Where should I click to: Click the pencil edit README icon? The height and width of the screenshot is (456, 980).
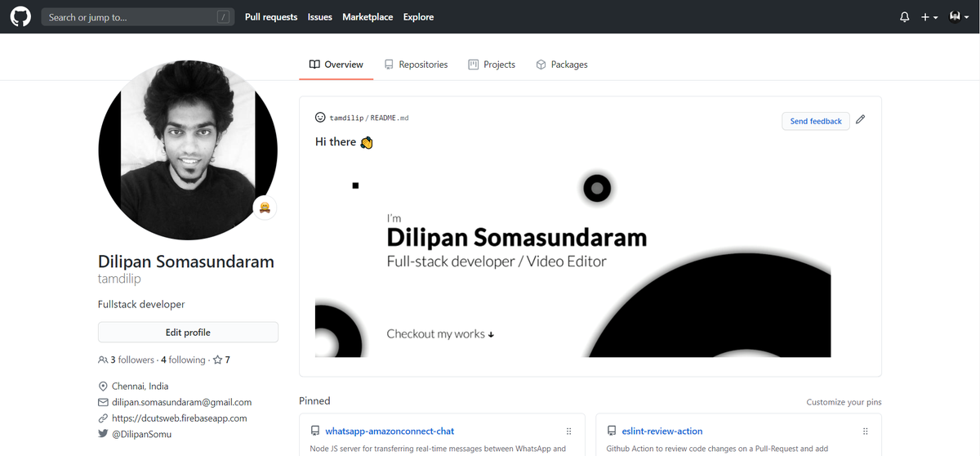[860, 119]
